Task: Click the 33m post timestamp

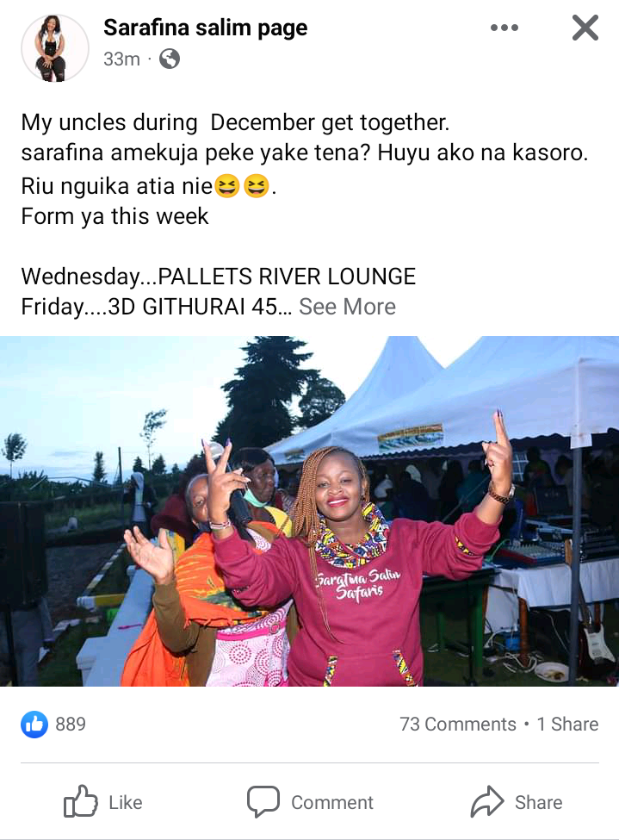Action: pos(121,59)
